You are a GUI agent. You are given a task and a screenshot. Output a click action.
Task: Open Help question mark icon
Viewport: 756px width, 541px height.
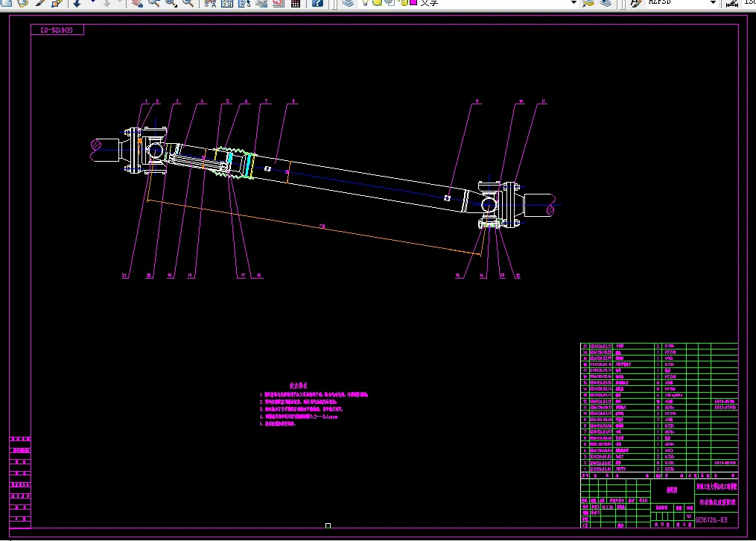click(x=317, y=3)
